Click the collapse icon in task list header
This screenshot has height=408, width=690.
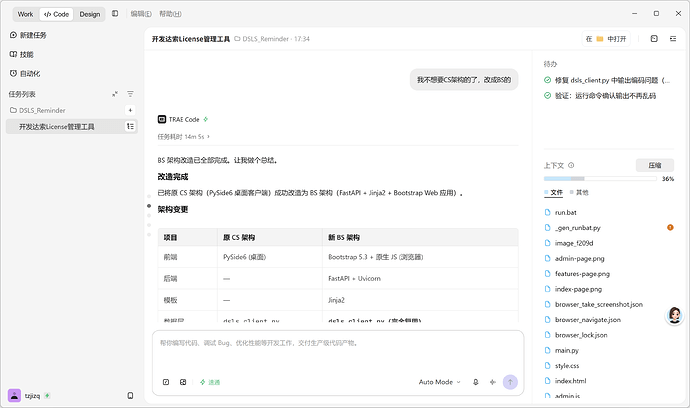coord(115,94)
